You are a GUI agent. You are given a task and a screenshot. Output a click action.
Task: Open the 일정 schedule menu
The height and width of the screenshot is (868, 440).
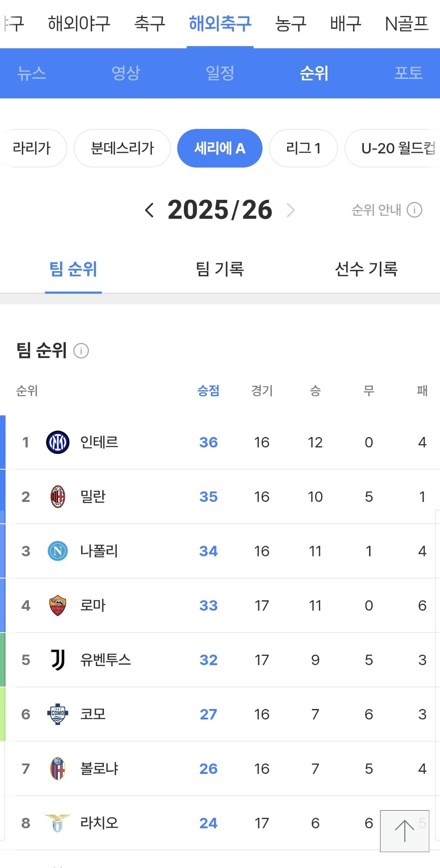[220, 73]
